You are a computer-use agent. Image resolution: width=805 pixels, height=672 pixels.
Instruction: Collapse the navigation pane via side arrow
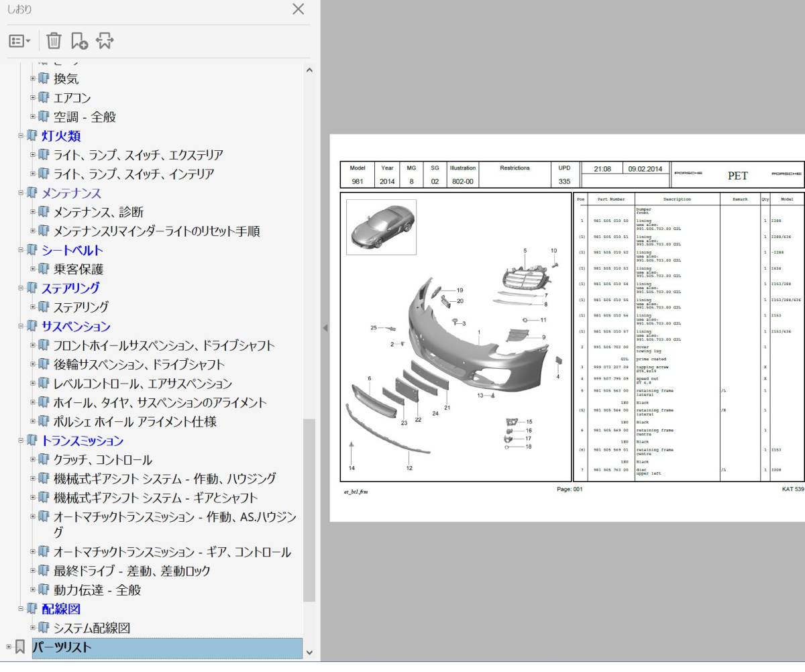(325, 328)
